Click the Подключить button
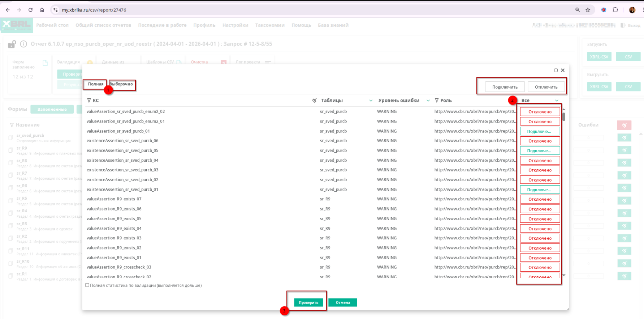644x319 pixels. click(505, 87)
